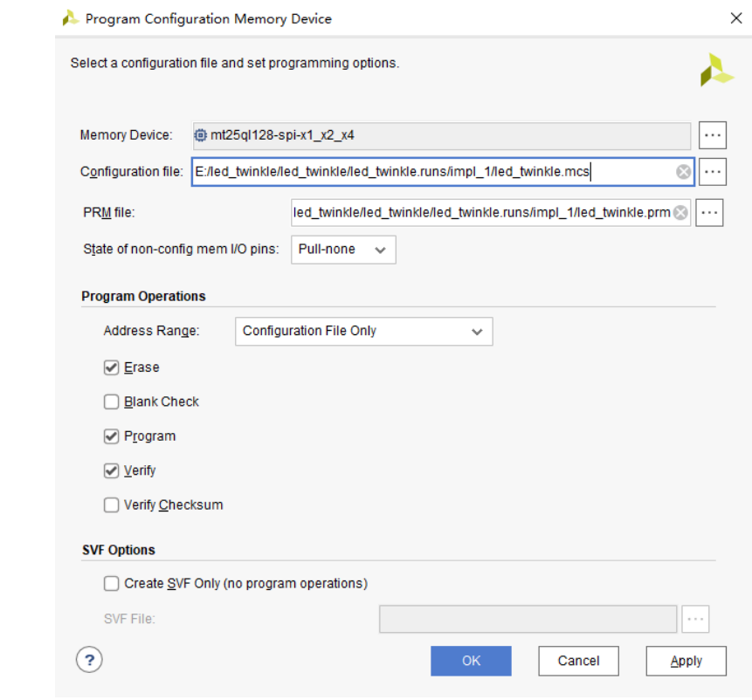752x700 pixels.
Task: Enable the Blank Check option
Action: coord(111,401)
